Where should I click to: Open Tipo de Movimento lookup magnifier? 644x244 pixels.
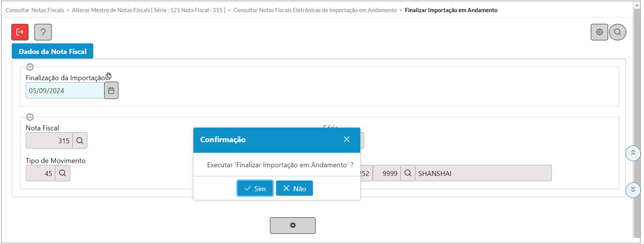click(x=63, y=173)
